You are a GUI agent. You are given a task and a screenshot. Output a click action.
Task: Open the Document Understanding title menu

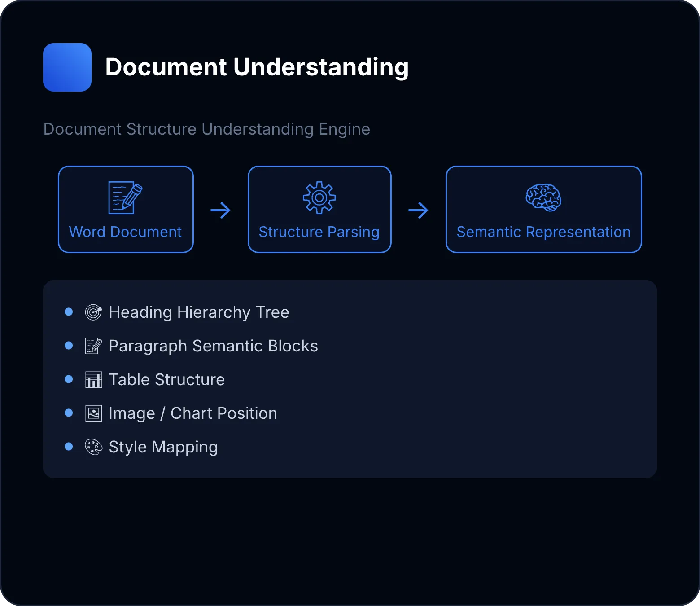(x=258, y=67)
